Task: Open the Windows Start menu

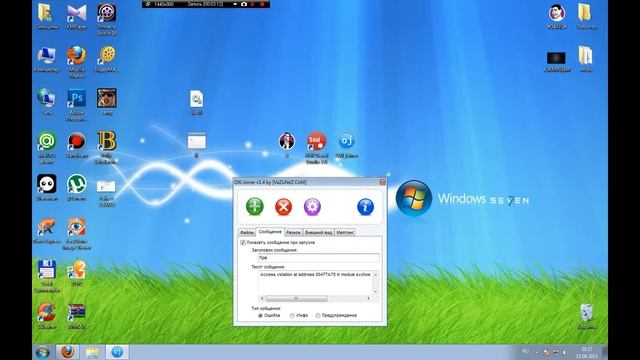Action: 42,352
